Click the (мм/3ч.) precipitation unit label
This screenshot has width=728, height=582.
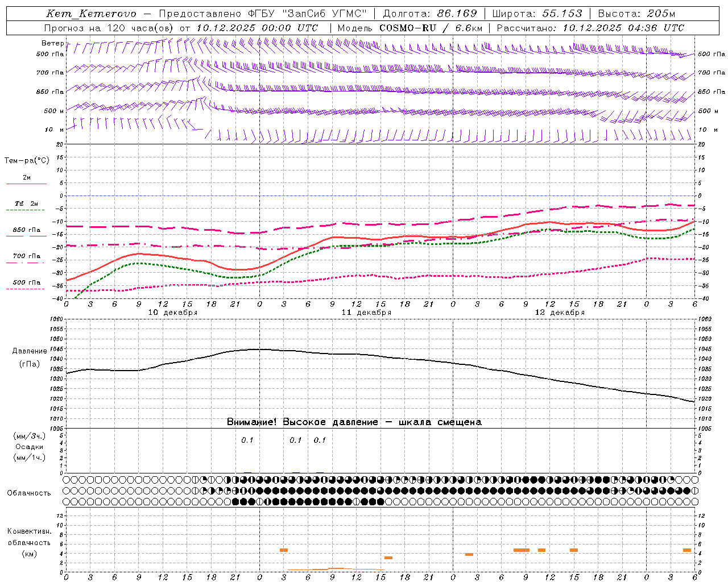tap(29, 436)
